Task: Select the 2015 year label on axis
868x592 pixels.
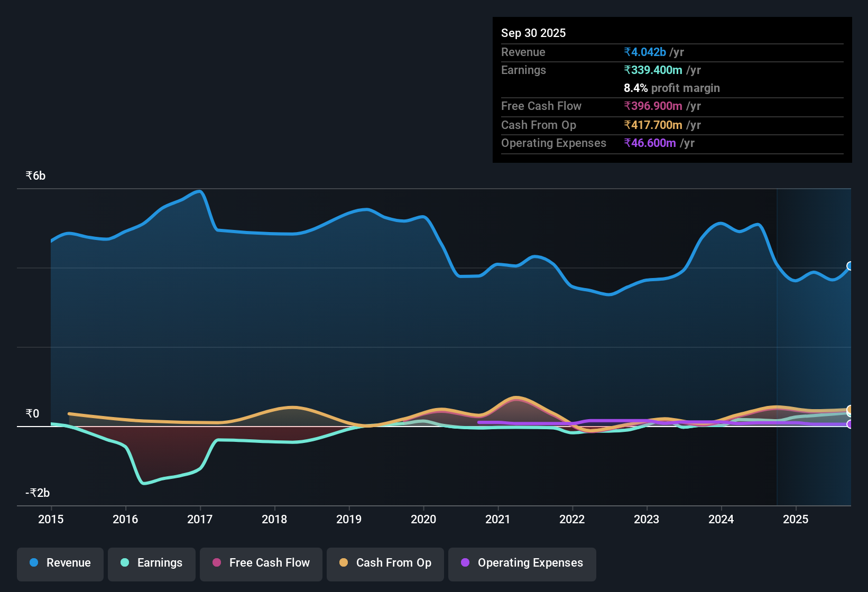Action: (x=50, y=520)
